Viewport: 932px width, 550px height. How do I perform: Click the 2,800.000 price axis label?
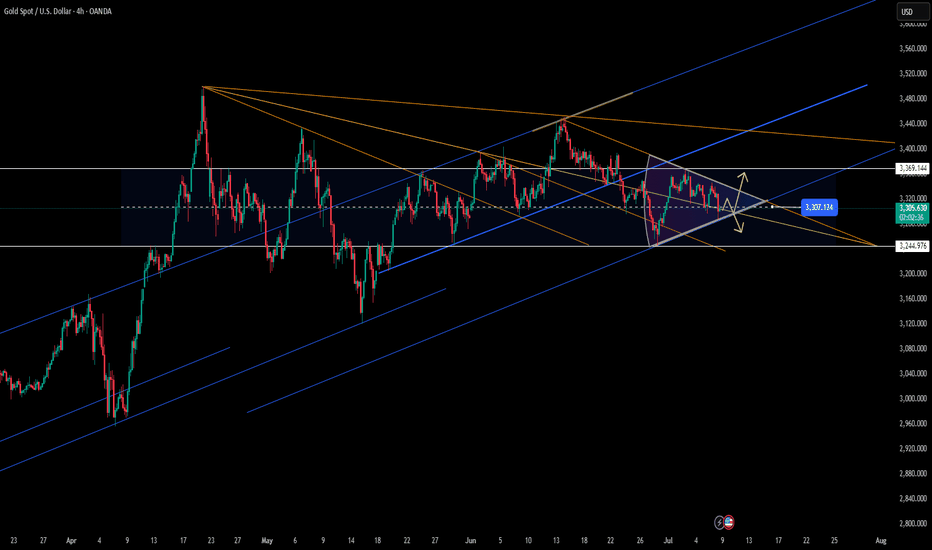click(913, 523)
